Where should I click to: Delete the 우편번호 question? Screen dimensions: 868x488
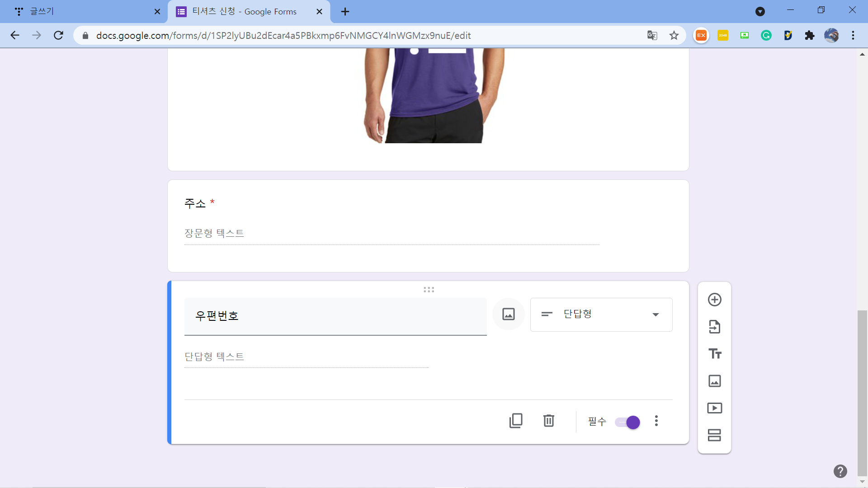pos(548,421)
